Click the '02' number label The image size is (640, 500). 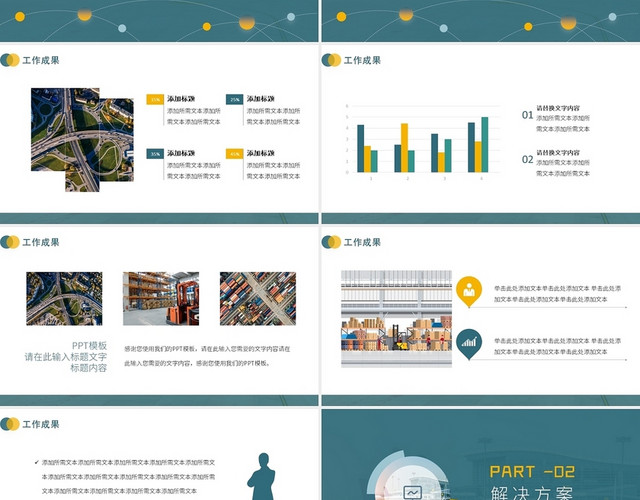[x=527, y=160]
